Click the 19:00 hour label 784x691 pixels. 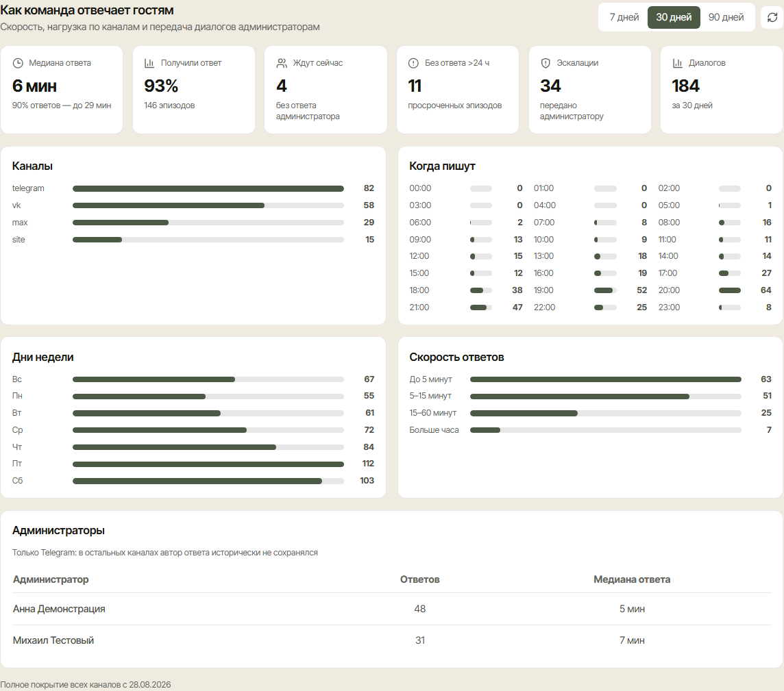tap(543, 290)
